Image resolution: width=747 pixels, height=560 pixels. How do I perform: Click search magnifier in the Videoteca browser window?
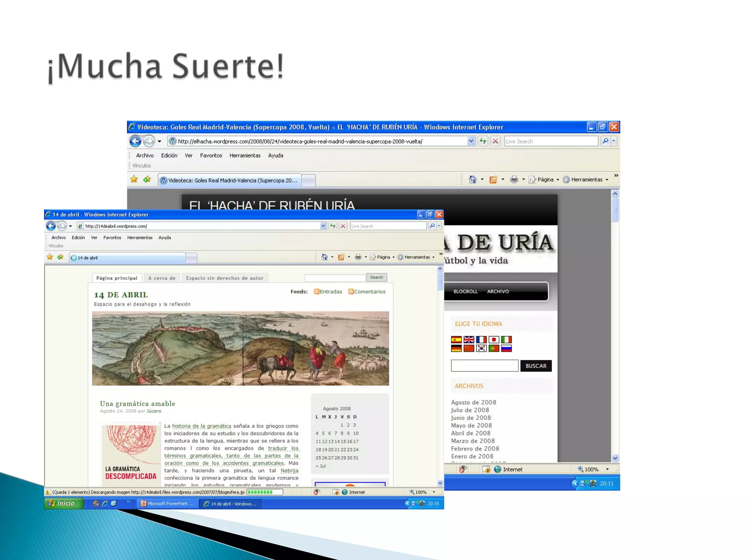click(605, 141)
